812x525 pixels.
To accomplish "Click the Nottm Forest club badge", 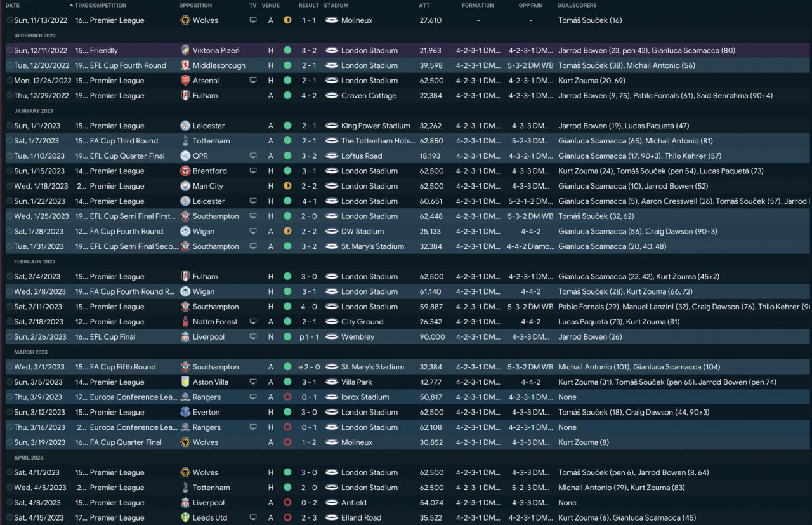I will pos(185,322).
